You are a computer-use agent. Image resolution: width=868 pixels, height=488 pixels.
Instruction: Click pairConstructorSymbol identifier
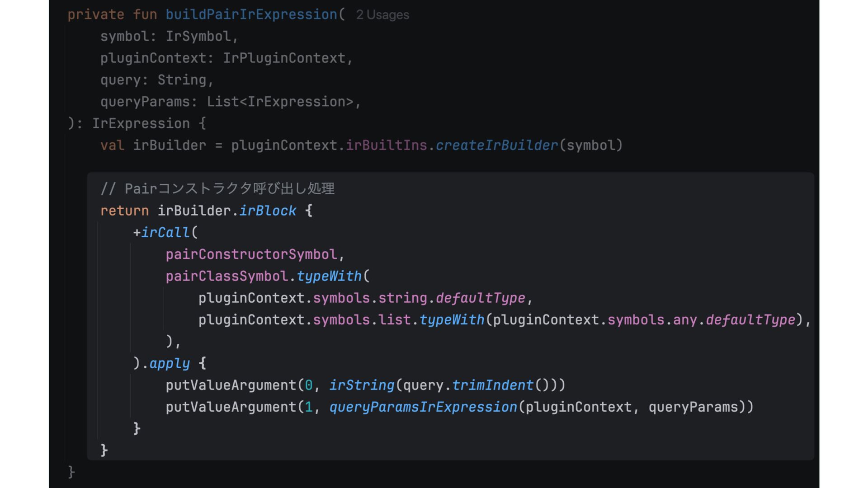click(x=251, y=254)
